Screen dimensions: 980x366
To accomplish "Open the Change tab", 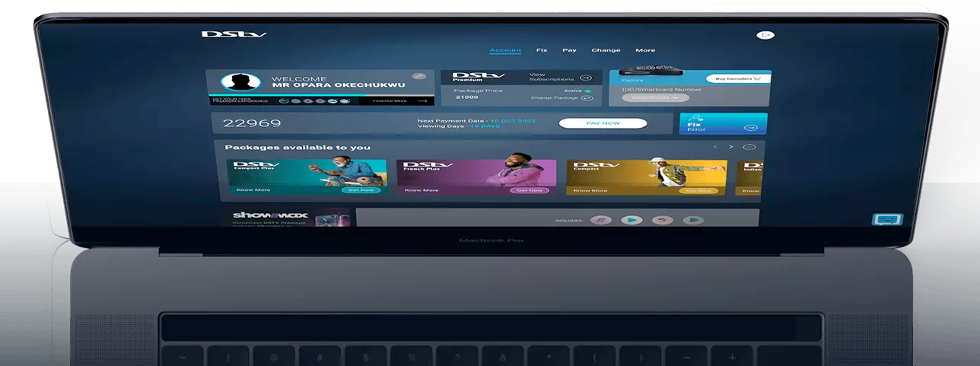I will [606, 50].
